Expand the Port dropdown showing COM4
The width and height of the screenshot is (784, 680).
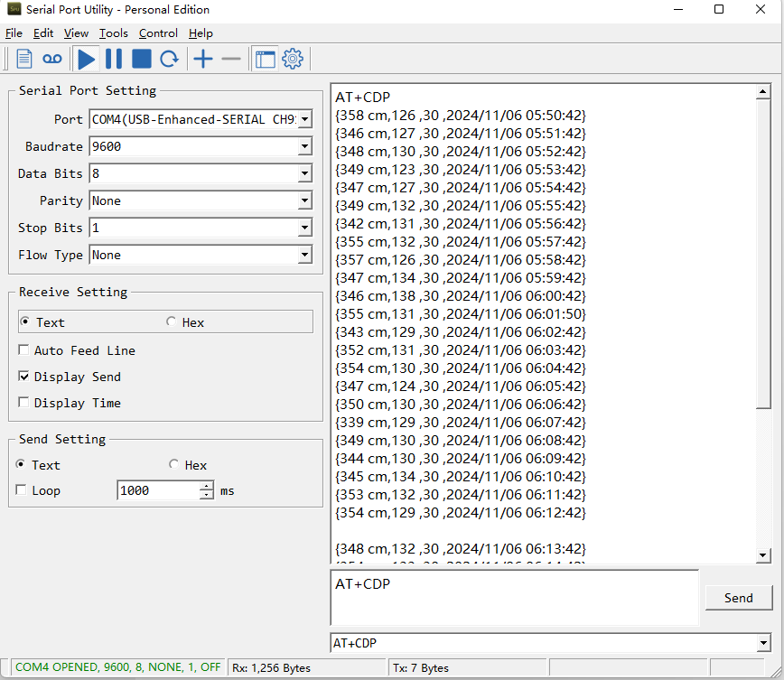(x=304, y=119)
